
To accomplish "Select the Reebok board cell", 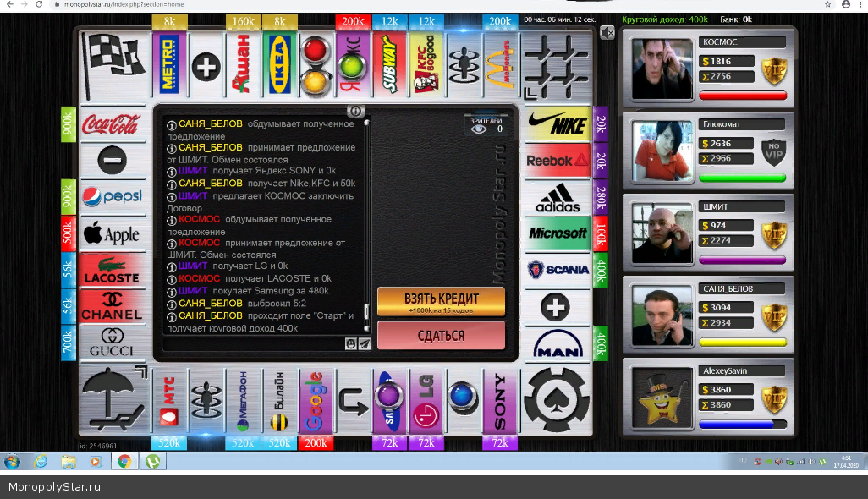I will (x=557, y=161).
